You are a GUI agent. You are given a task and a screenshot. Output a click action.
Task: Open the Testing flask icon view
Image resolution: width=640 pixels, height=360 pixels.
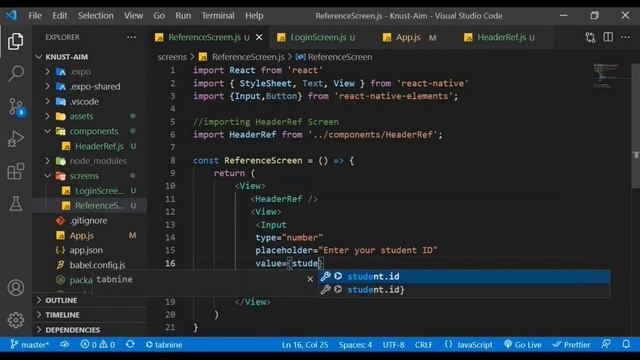(16, 204)
